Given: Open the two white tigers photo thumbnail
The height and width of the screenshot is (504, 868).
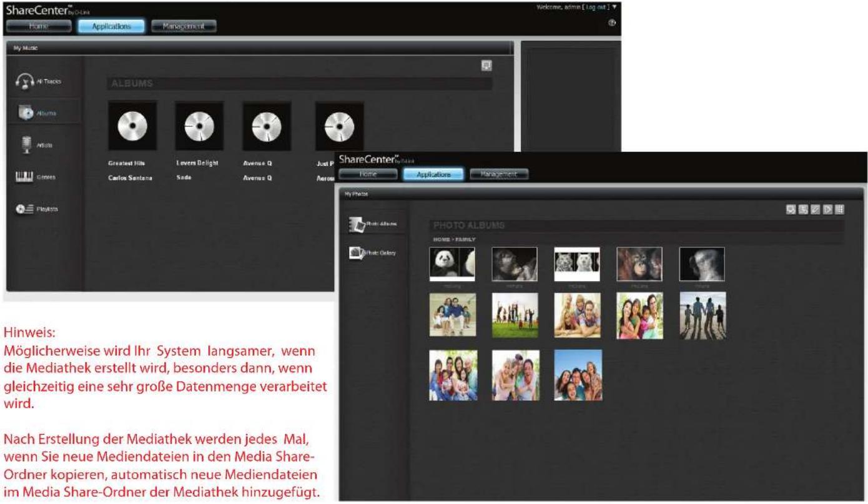Looking at the screenshot, I should [577, 264].
